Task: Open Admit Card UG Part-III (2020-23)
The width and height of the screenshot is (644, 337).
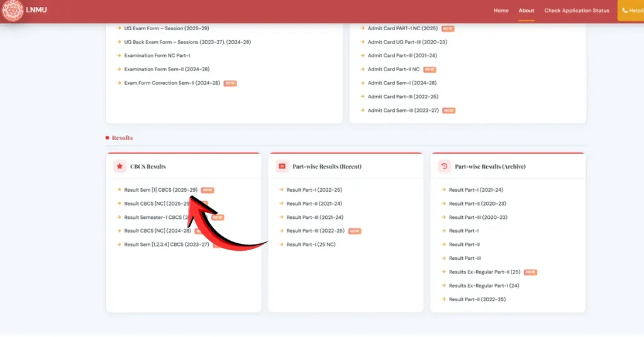Action: (x=408, y=42)
